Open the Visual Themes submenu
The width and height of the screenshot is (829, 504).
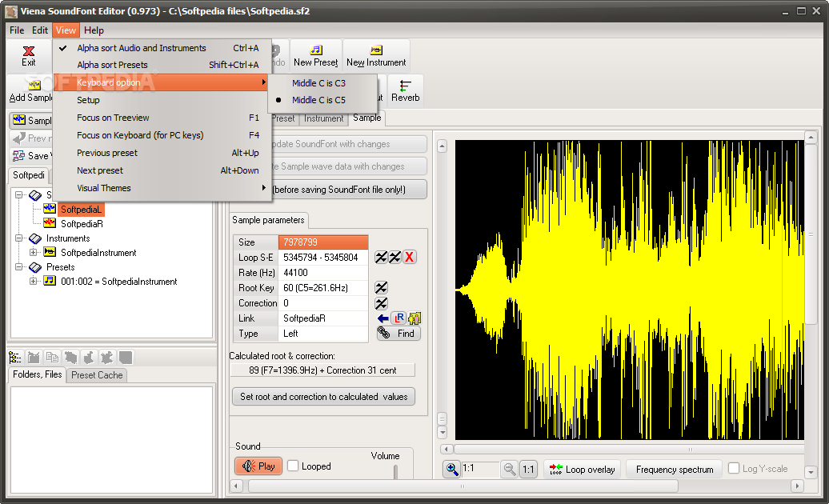162,188
